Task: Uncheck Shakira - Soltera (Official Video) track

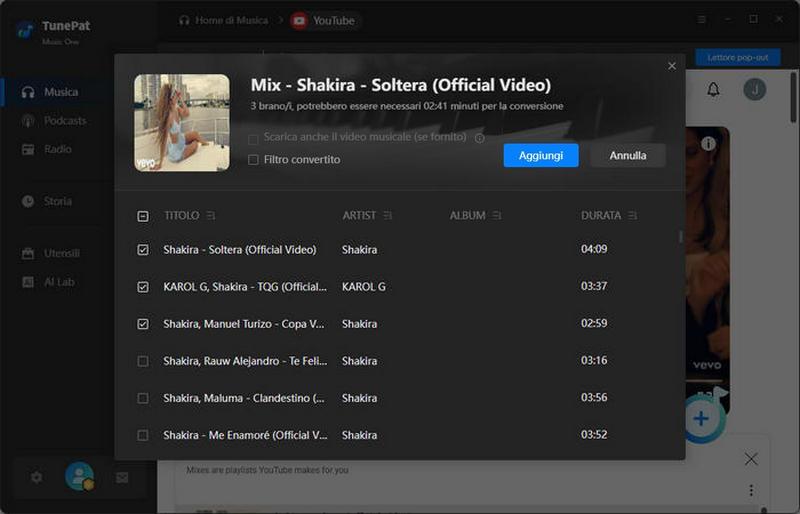Action: tap(143, 250)
